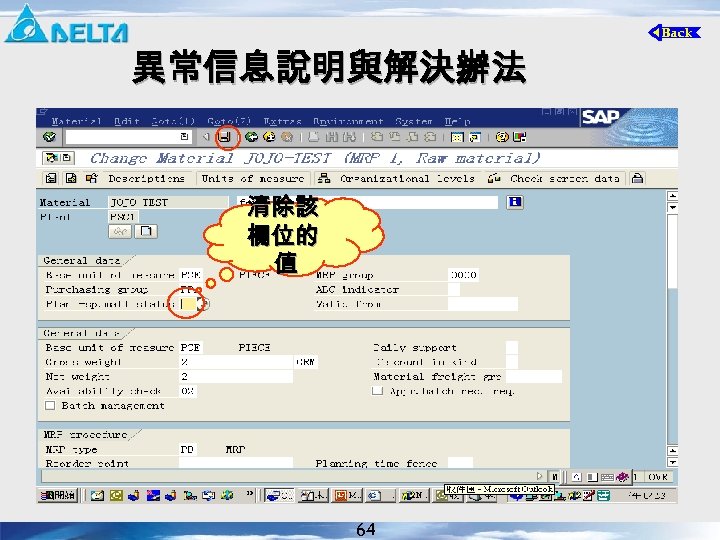Expand status bar triangle arrow
This screenshot has width=720, height=540.
(540, 476)
